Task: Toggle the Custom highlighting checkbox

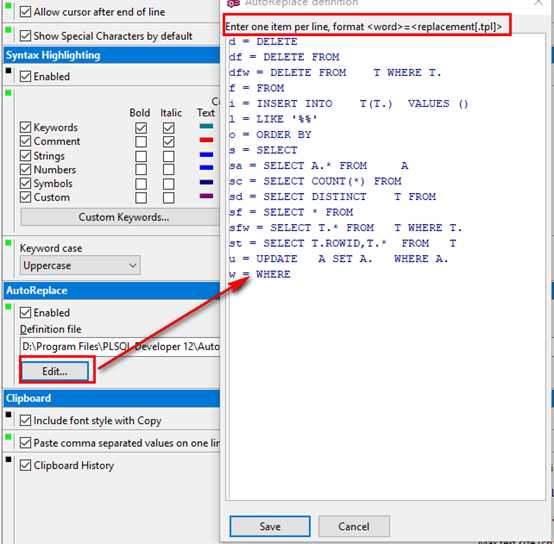Action: coord(25,197)
